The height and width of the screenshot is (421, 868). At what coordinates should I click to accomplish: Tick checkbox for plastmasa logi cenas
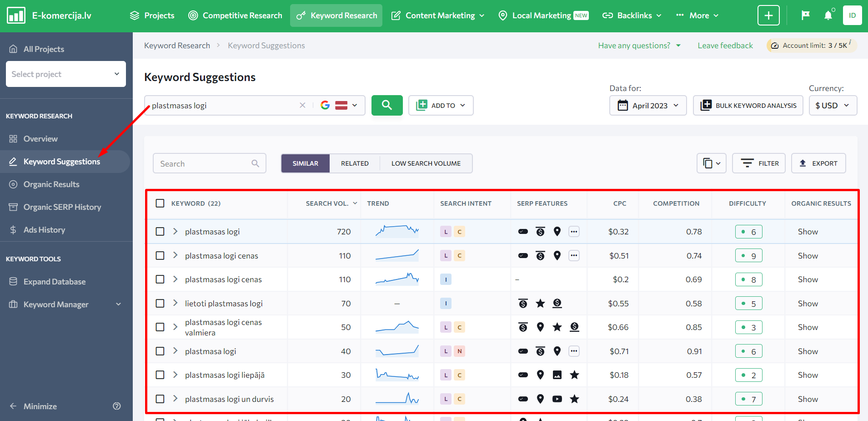click(160, 256)
